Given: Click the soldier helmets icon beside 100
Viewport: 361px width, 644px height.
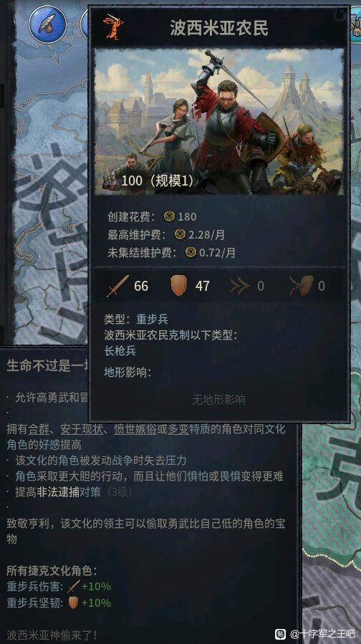Looking at the screenshot, I should click(110, 181).
